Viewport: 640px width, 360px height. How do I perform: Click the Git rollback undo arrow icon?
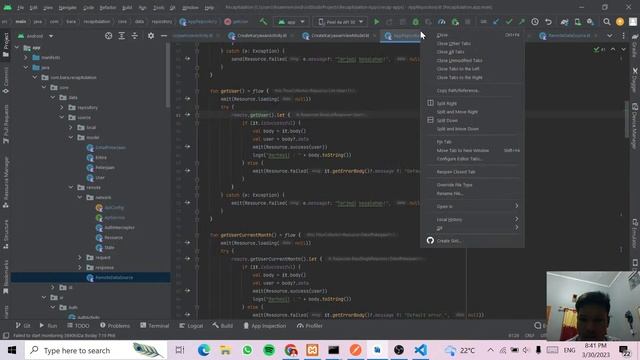click(548, 22)
